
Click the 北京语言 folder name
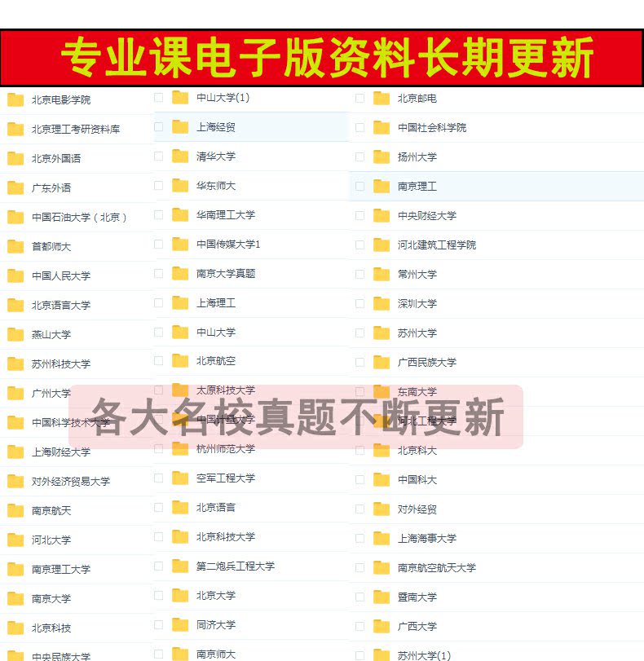(216, 508)
